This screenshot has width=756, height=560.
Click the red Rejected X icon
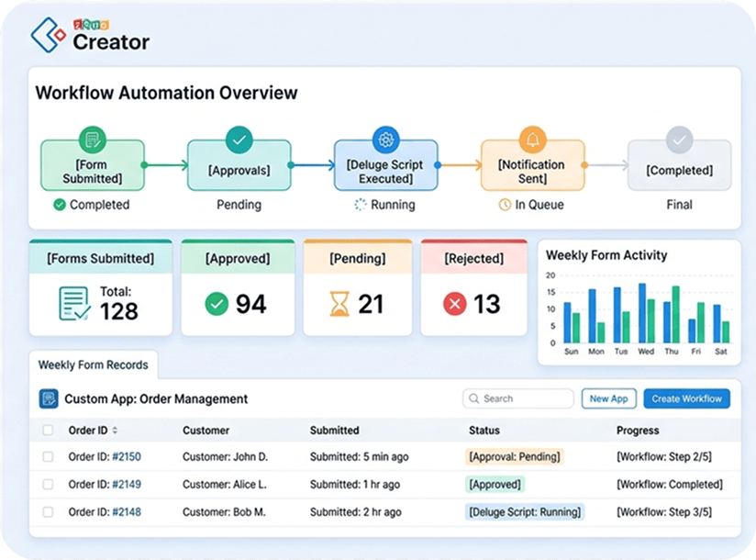pos(455,304)
